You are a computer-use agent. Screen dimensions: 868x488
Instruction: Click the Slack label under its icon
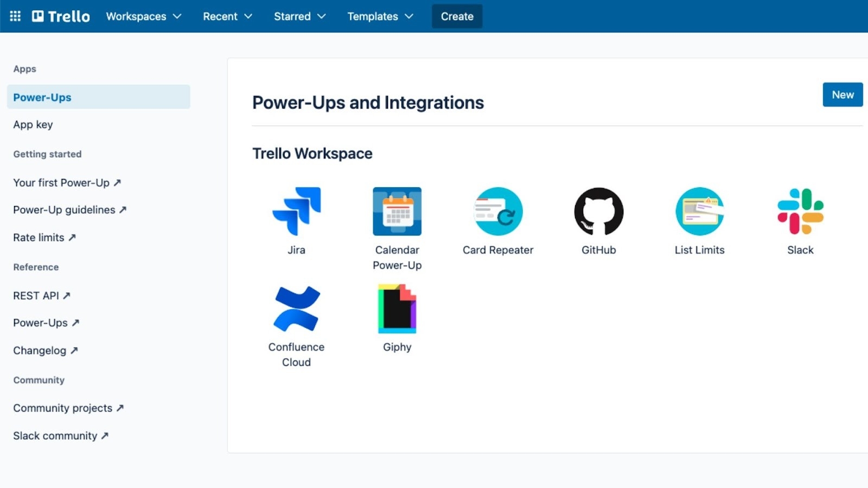[801, 250]
